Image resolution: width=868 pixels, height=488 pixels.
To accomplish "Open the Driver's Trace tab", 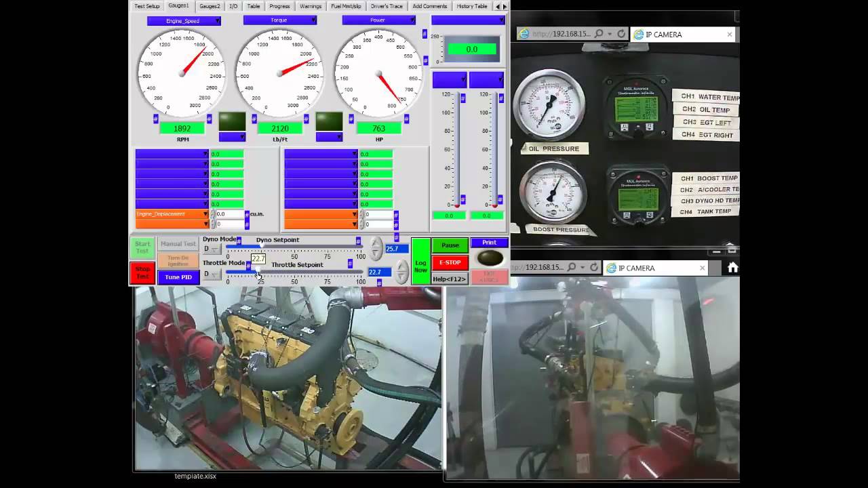I will (x=387, y=6).
